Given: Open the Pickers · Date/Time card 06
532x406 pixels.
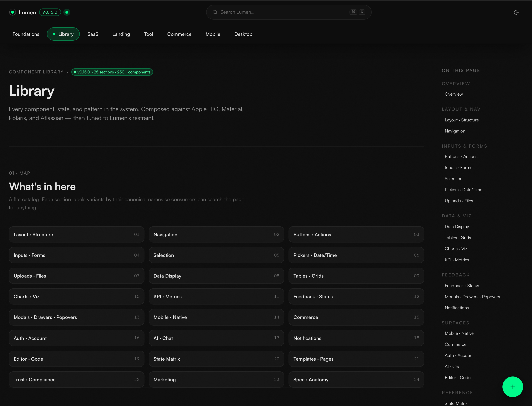Looking at the screenshot, I should [x=356, y=255].
